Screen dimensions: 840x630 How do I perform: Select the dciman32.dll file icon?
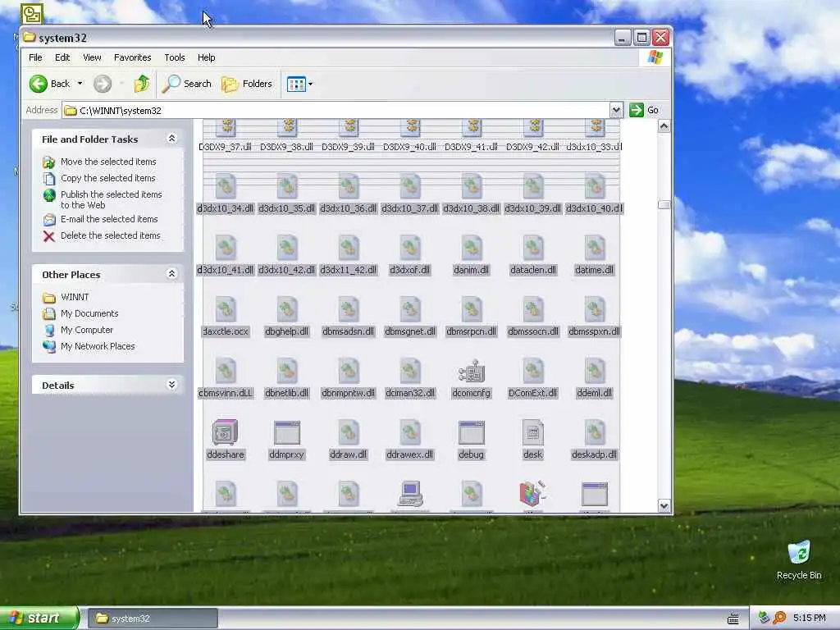(410, 371)
